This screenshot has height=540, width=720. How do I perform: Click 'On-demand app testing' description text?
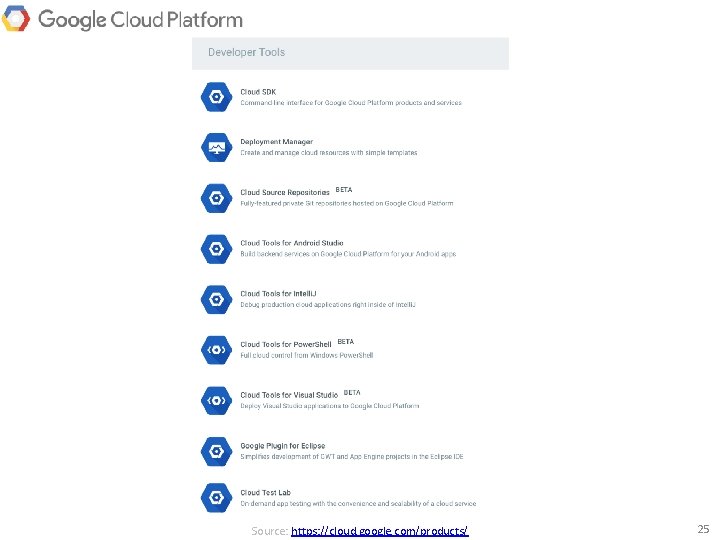pyautogui.click(x=358, y=504)
